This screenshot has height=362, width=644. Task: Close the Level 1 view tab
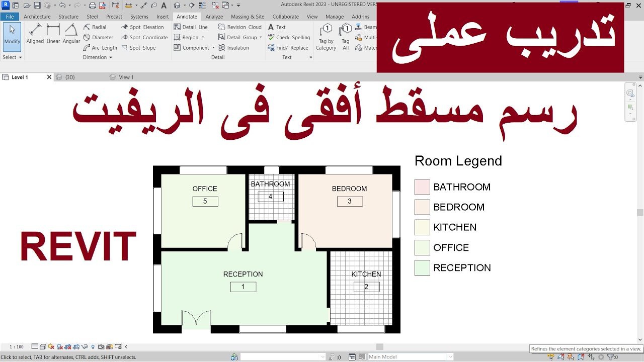49,77
